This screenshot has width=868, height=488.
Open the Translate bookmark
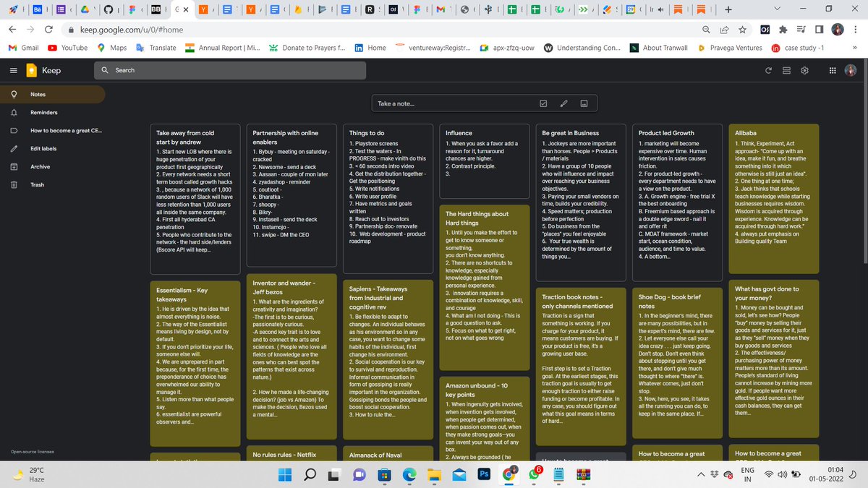(x=156, y=48)
